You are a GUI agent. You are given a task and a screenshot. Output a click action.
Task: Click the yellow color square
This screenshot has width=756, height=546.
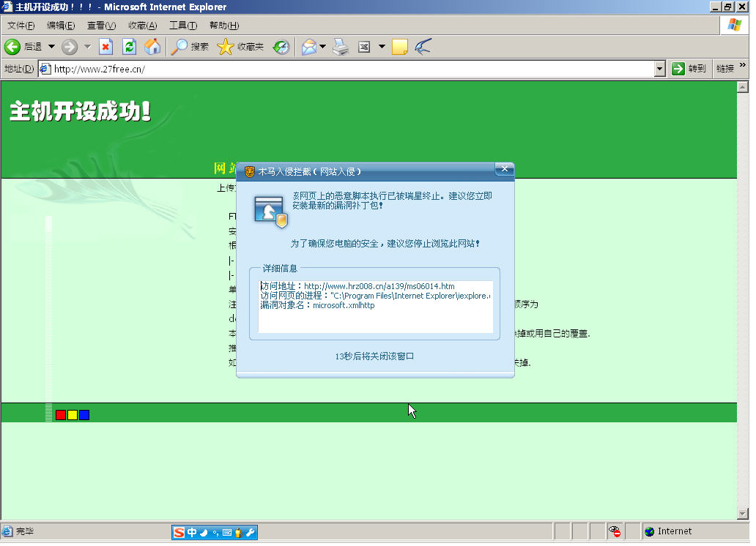(x=73, y=416)
